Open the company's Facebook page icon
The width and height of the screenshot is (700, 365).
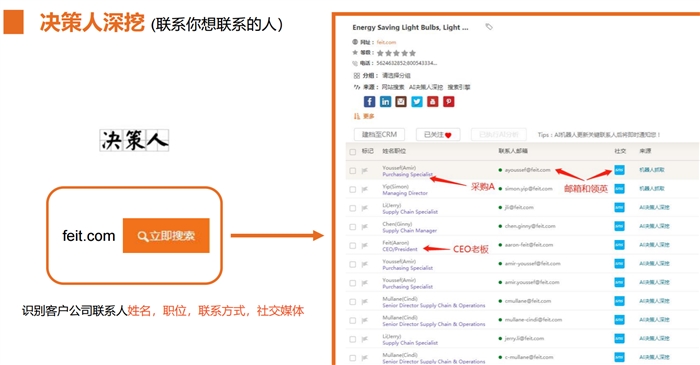coord(369,102)
